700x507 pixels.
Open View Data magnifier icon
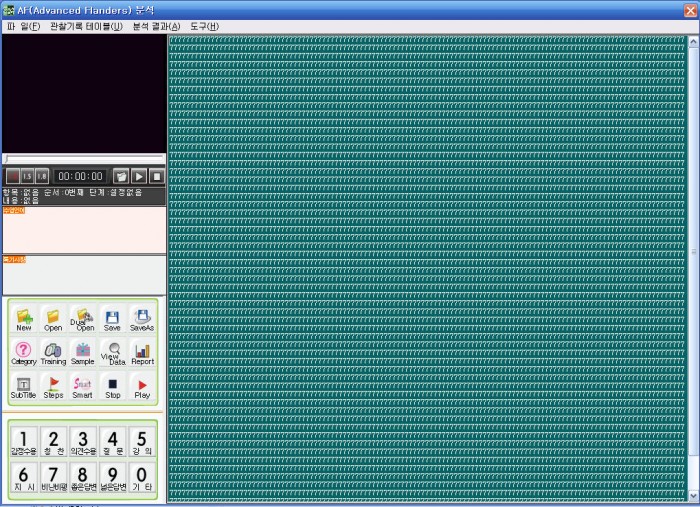point(112,353)
